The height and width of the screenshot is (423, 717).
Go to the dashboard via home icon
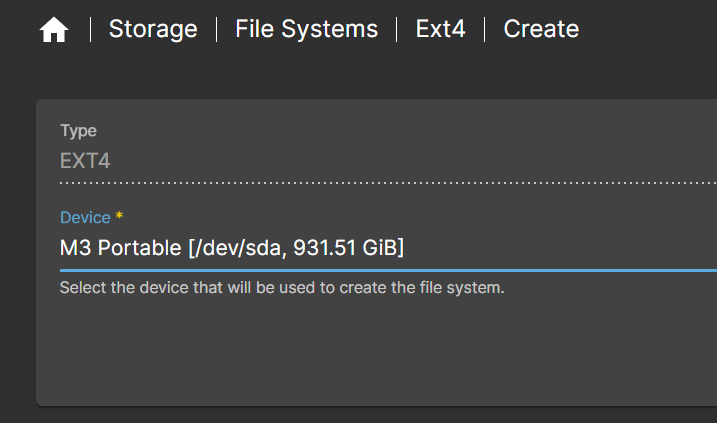[54, 30]
